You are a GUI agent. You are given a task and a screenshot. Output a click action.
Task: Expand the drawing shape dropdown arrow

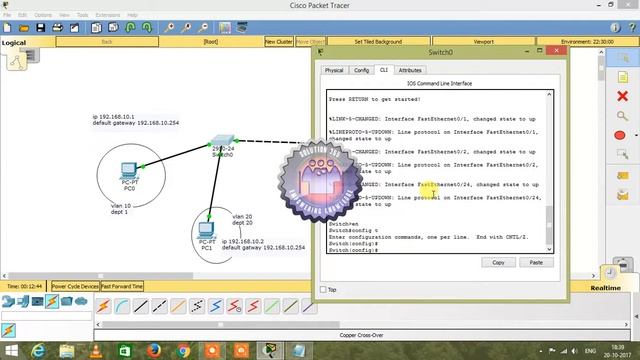point(636,135)
